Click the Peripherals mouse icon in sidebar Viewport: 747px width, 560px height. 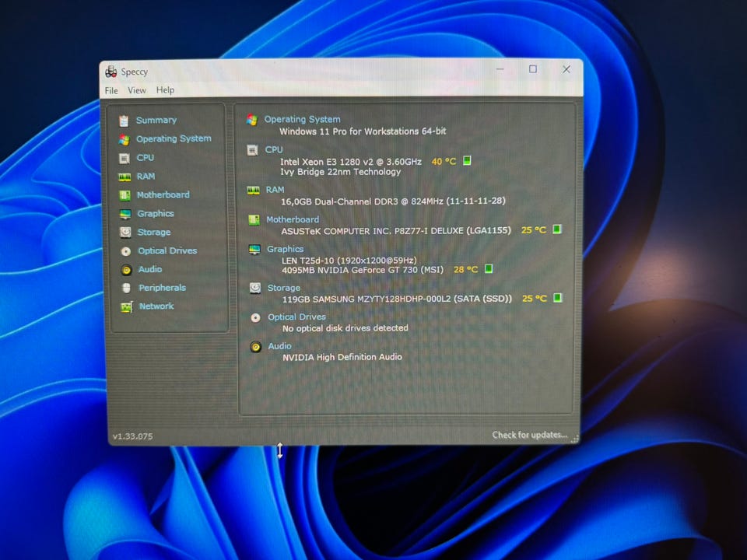126,288
